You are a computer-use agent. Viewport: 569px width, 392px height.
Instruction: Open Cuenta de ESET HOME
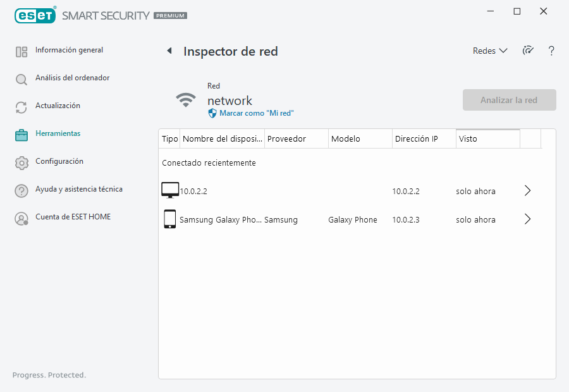[73, 217]
